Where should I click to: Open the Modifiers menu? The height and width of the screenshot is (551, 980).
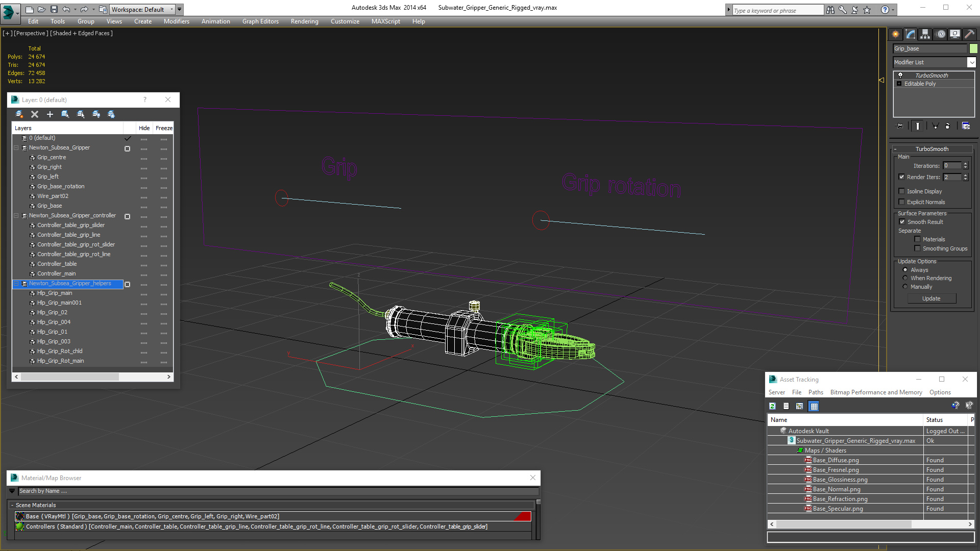pos(177,21)
